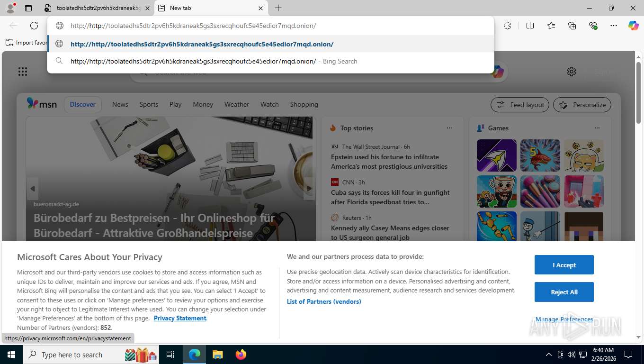
Task: Open the Collections icon
Action: click(x=572, y=26)
